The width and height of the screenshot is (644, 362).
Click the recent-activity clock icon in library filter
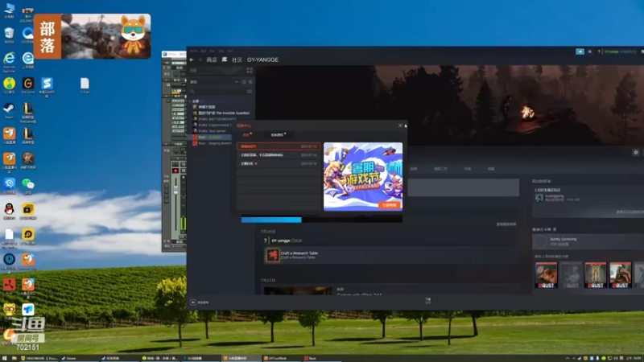pos(244,82)
